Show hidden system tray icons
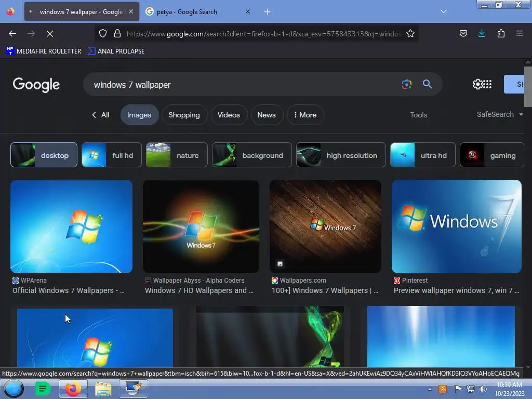Image resolution: width=532 pixels, height=399 pixels. 430,389
